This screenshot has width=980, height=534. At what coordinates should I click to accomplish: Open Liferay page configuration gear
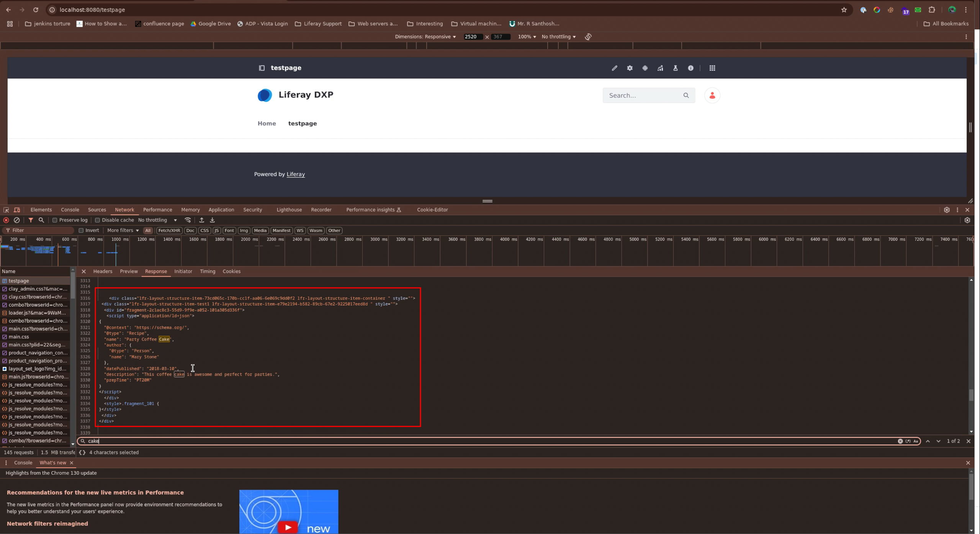[630, 68]
